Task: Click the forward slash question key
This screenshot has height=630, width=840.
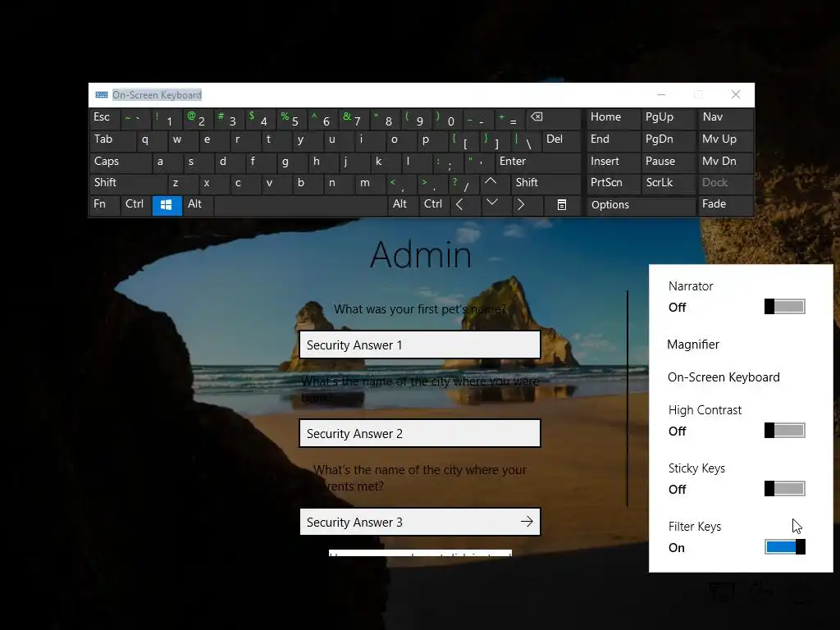Action: pos(464,183)
